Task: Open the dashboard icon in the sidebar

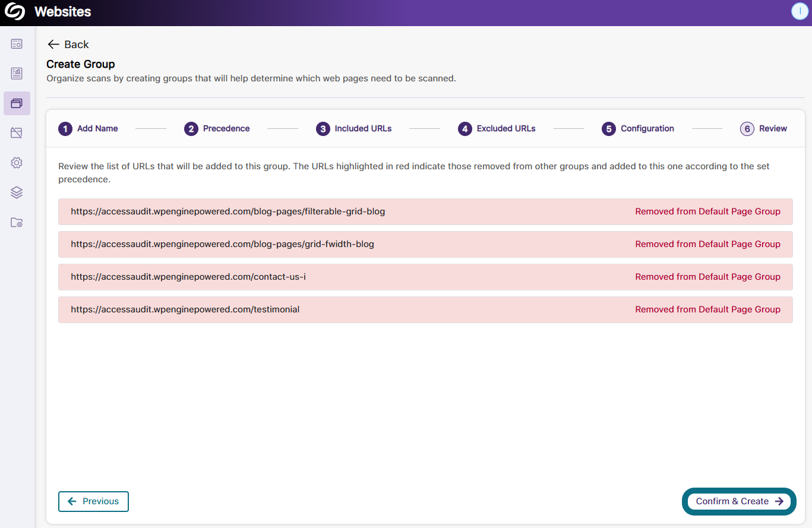Action: [17, 43]
